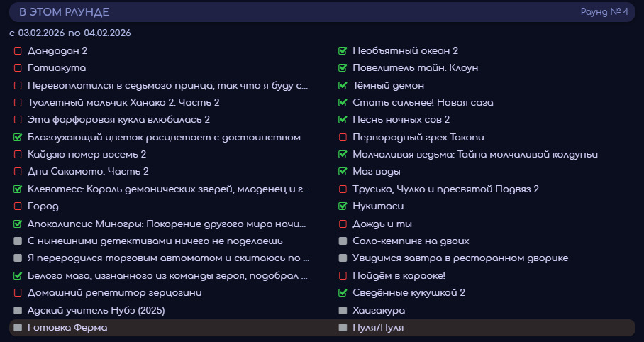Open the Песнь ночных сов 2 entry
The image size is (644, 342).
click(401, 120)
